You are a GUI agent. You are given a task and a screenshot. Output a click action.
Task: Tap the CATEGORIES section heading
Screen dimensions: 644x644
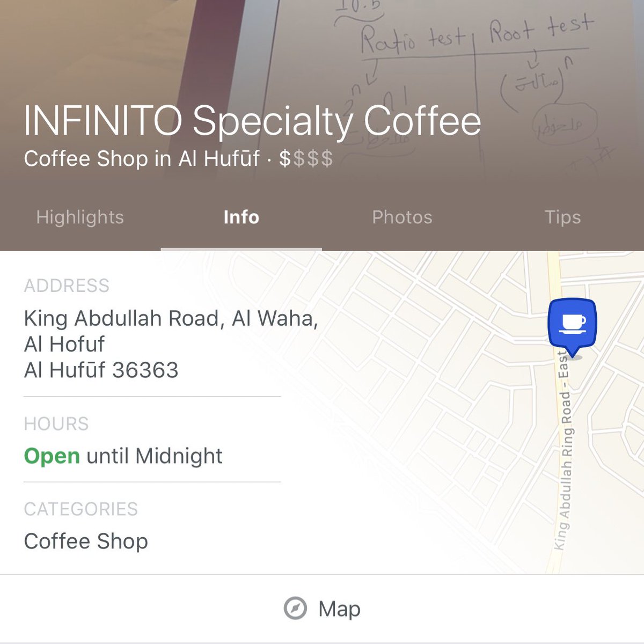pos(81,509)
